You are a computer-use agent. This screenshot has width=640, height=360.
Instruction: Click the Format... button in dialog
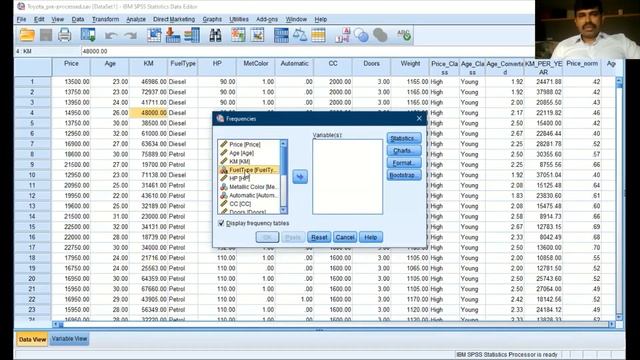tap(404, 163)
